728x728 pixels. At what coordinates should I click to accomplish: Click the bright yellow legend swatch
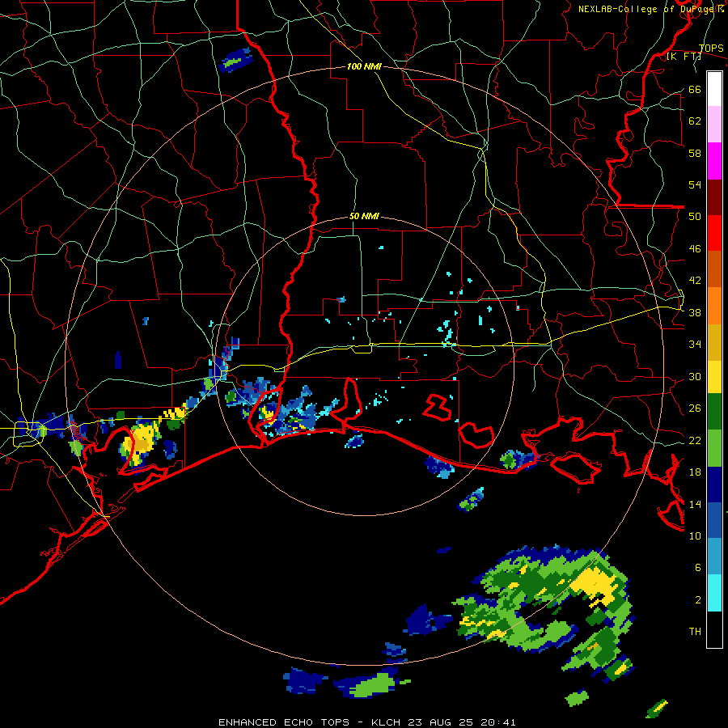click(714, 377)
